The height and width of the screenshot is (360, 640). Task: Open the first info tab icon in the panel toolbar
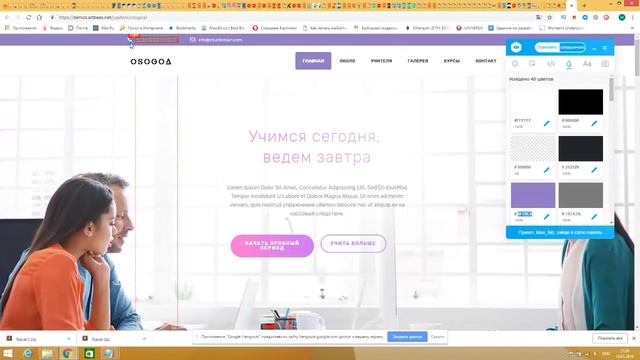[x=515, y=64]
